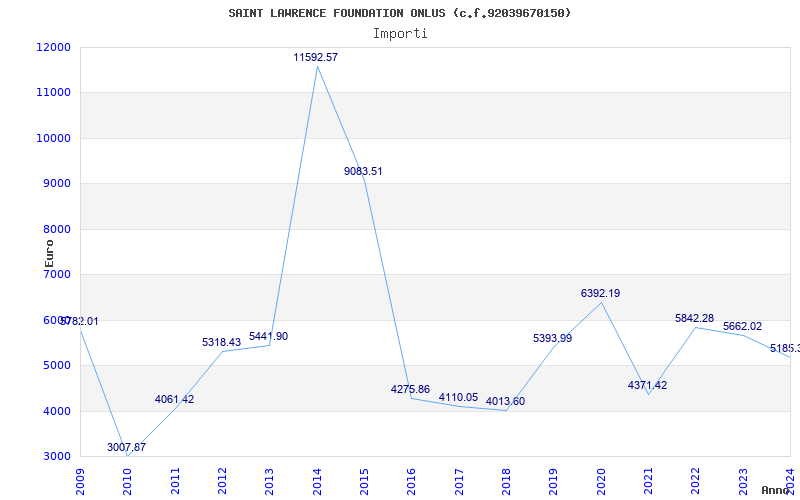Select the 7000 y-axis value
This screenshot has height=500, width=800.
tap(57, 274)
